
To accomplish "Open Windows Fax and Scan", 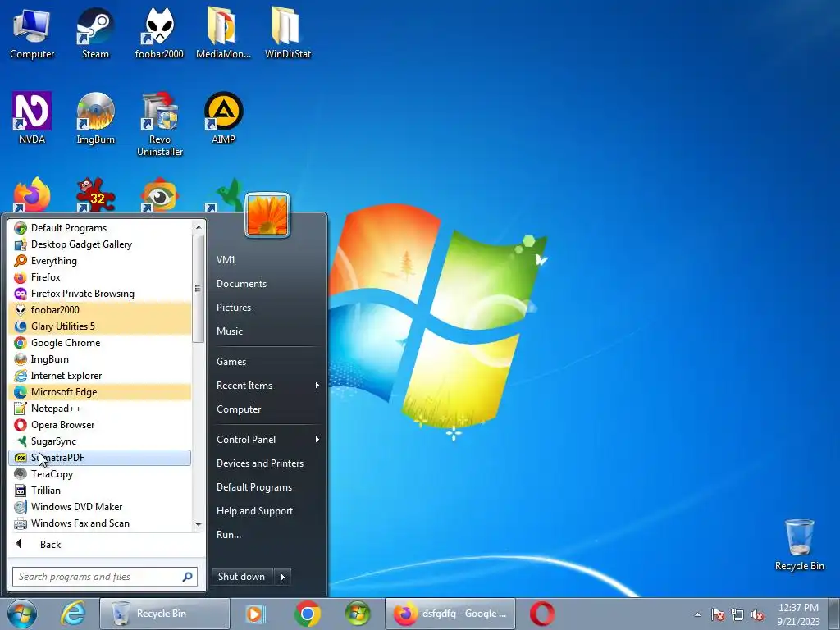I will (x=99, y=523).
